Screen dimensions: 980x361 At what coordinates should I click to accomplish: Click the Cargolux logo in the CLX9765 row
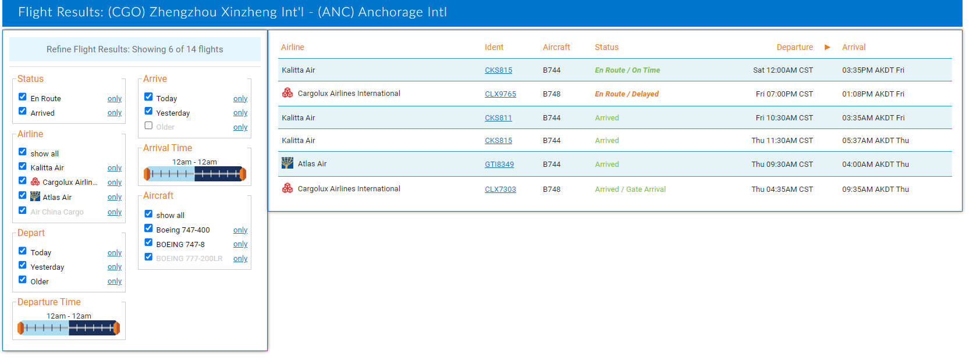point(287,93)
